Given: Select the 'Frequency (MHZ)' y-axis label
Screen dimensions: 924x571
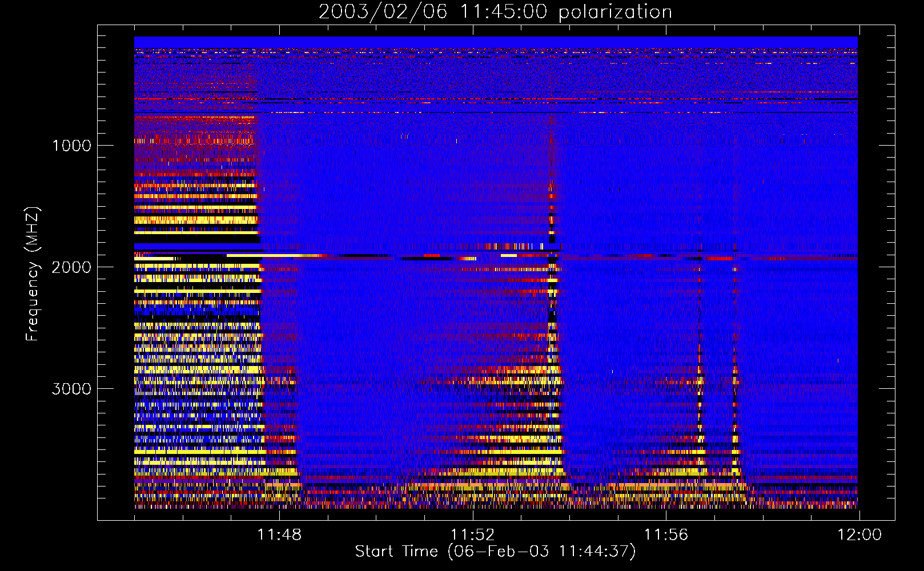Looking at the screenshot, I should pyautogui.click(x=33, y=274).
